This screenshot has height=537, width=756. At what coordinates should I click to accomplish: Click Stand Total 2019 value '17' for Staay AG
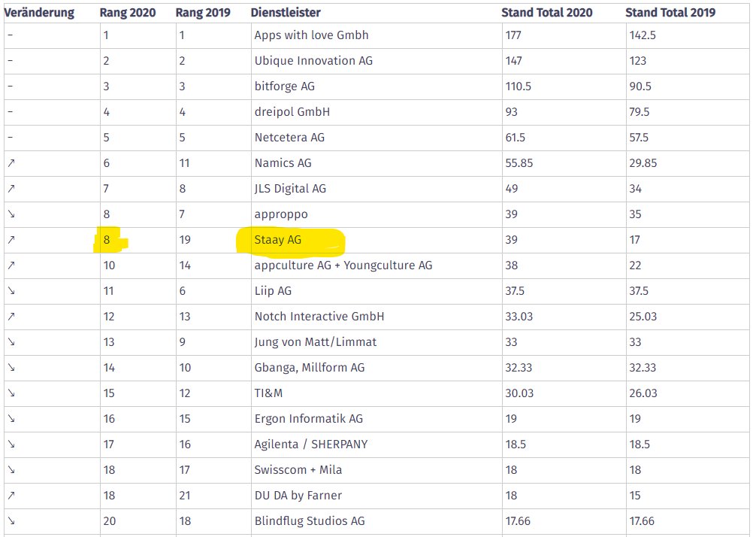[634, 240]
